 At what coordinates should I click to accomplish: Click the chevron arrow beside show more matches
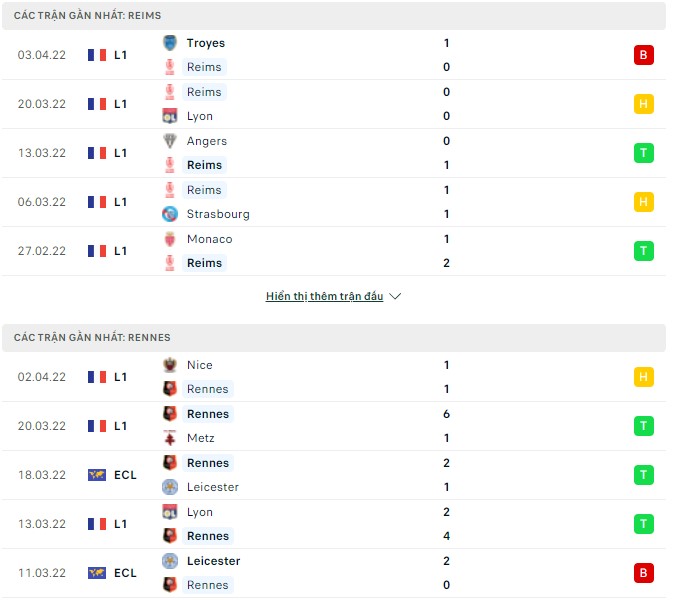click(x=395, y=297)
